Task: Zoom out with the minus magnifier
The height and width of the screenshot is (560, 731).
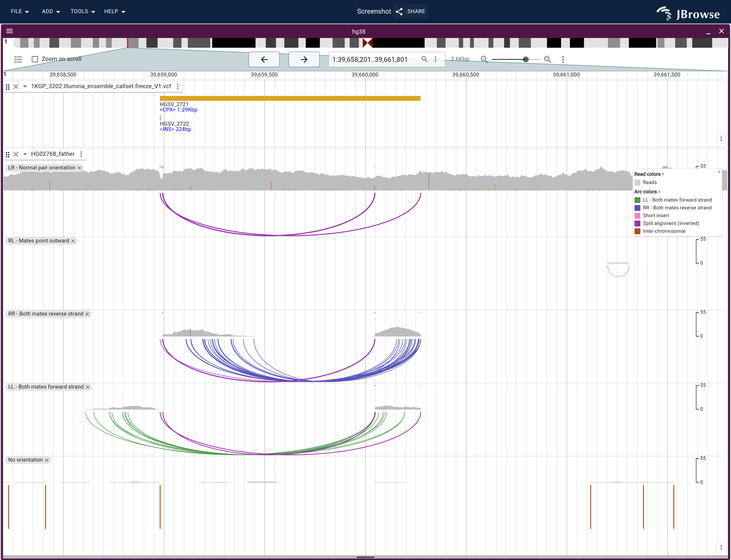Action: [x=484, y=59]
